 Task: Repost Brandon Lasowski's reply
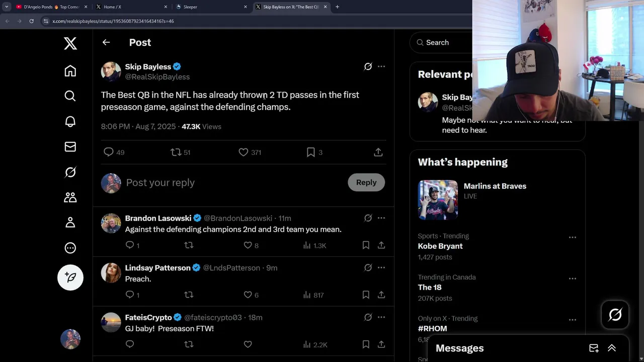pos(189,245)
